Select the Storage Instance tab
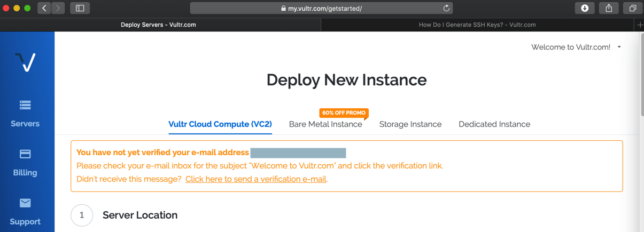 410,124
